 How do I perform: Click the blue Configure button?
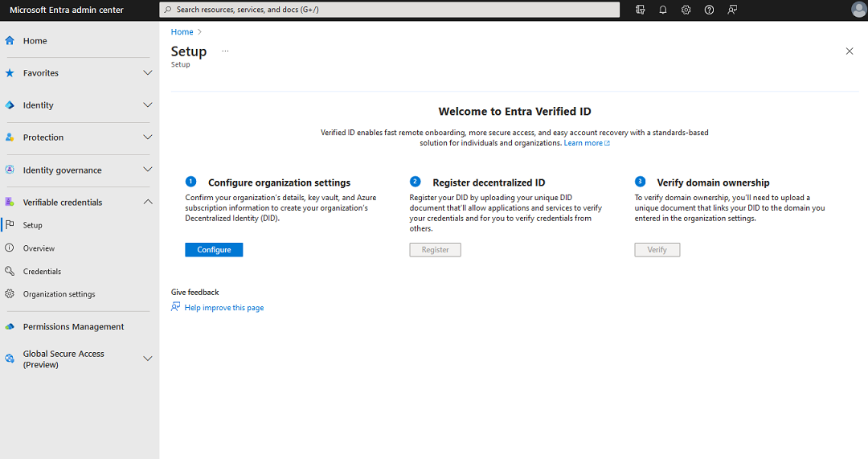coord(214,250)
